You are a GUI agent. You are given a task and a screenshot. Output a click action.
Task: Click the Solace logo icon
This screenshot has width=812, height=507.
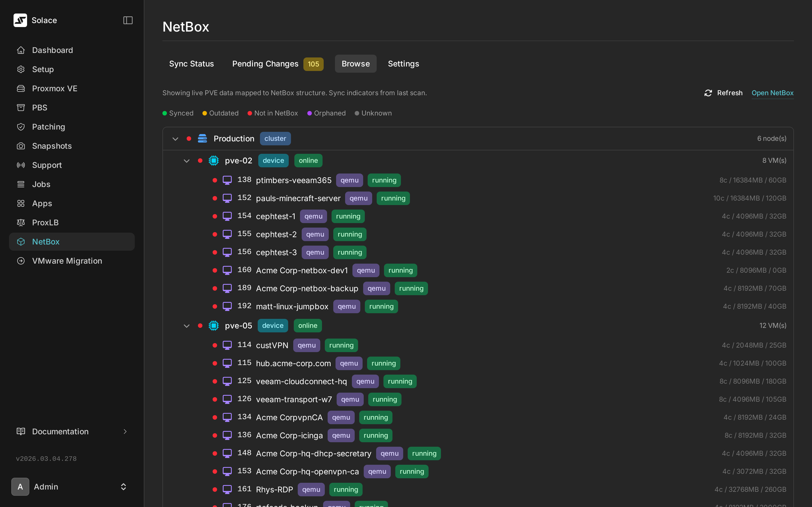(x=20, y=20)
